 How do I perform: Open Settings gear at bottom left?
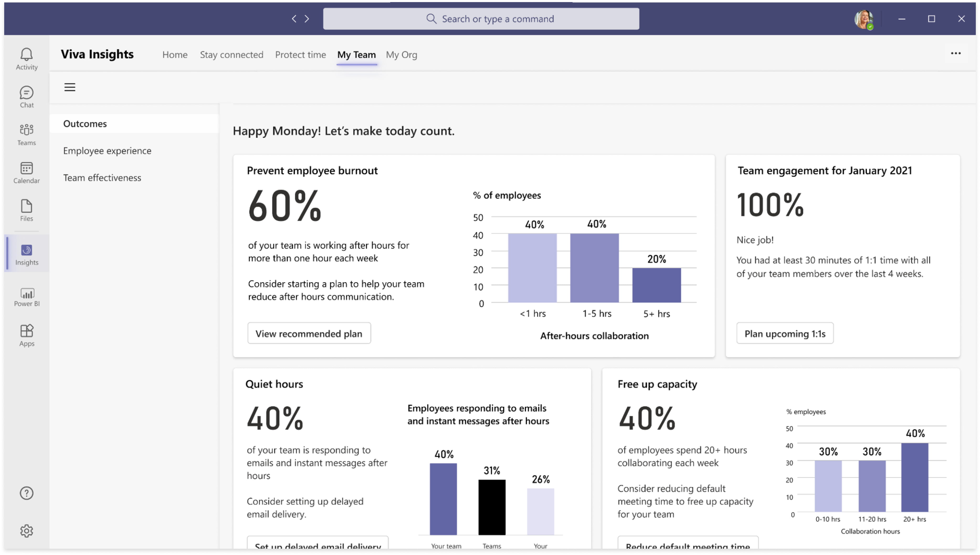point(26,531)
